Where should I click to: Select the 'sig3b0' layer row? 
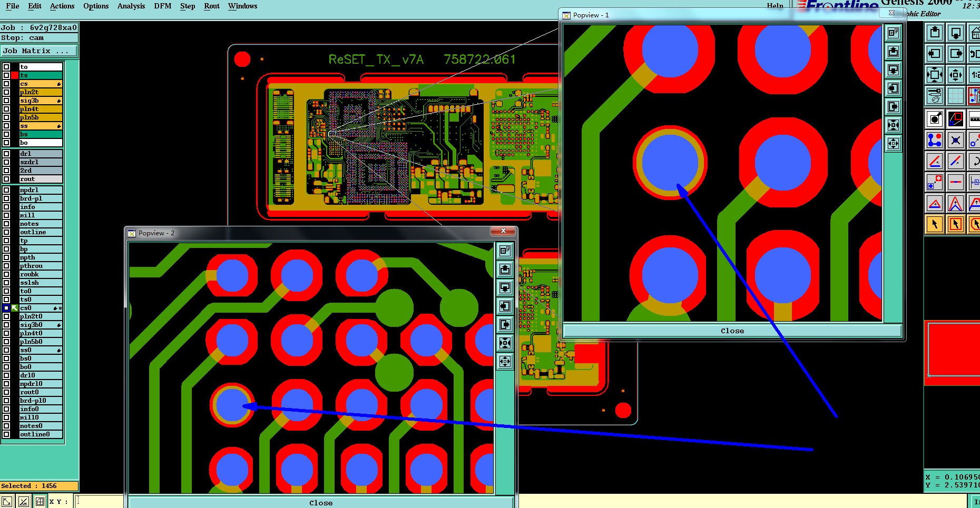coord(41,325)
